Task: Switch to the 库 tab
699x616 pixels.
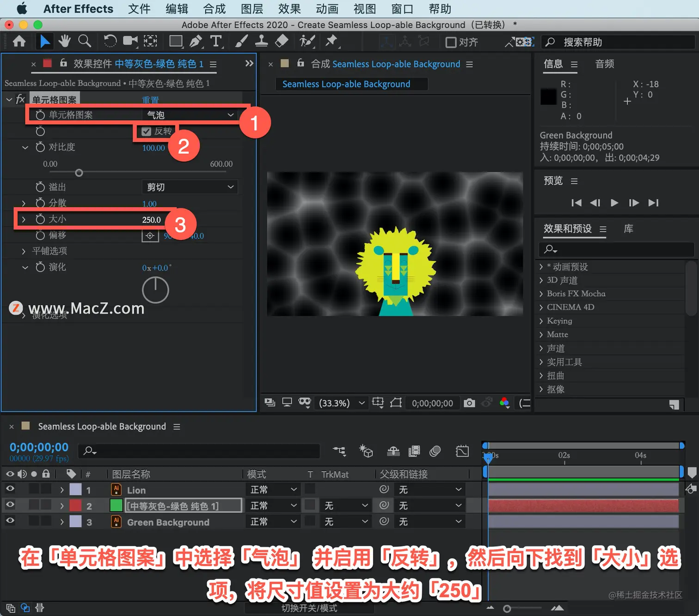Action: tap(629, 229)
